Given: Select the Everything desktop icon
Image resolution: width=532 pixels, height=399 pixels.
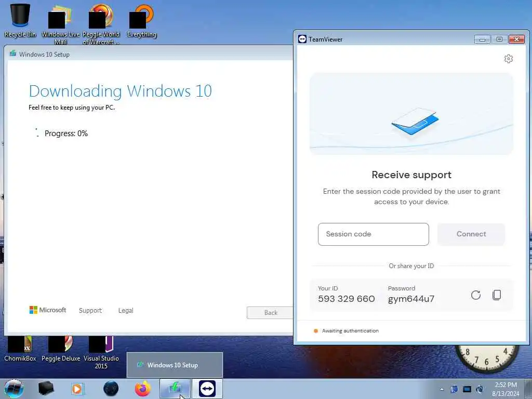Looking at the screenshot, I should 141,21.
